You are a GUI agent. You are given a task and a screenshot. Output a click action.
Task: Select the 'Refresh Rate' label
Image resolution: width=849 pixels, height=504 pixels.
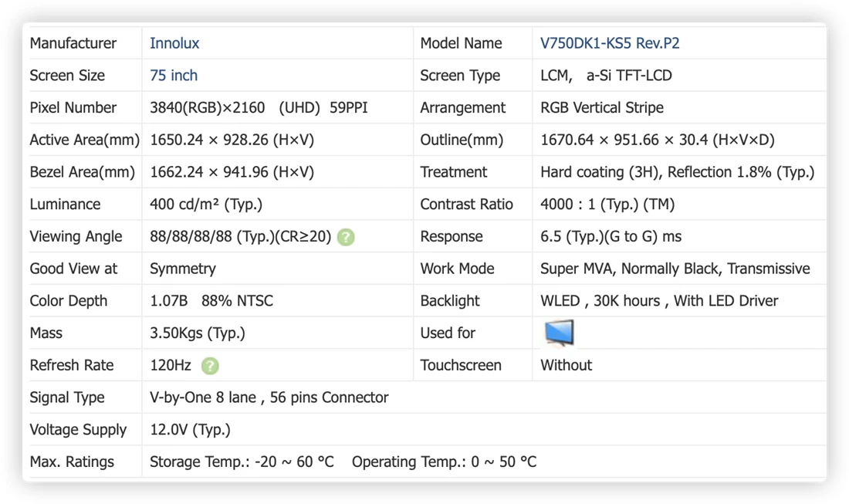click(x=72, y=365)
